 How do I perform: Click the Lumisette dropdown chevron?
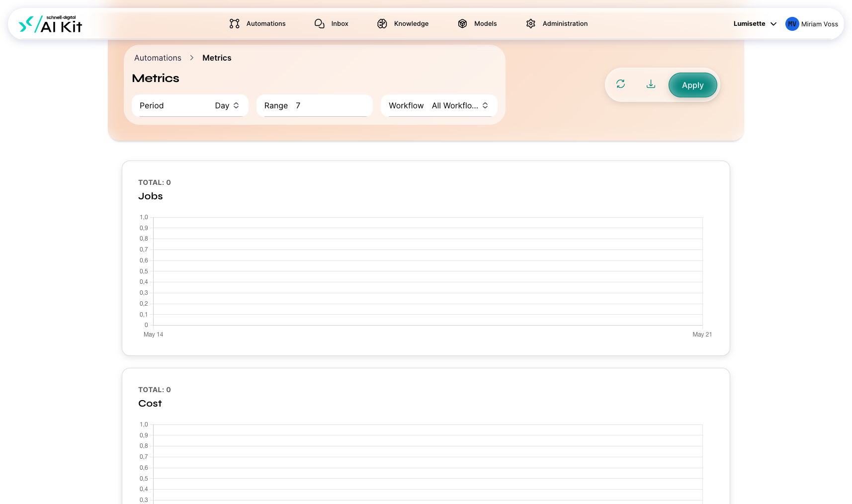(773, 24)
